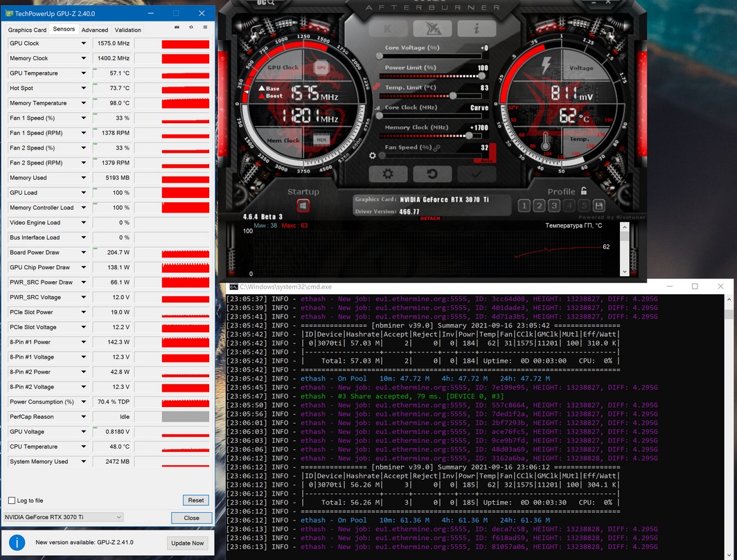This screenshot has width=737, height=560.
Task: Switch to the Validation tab
Action: 128,30
